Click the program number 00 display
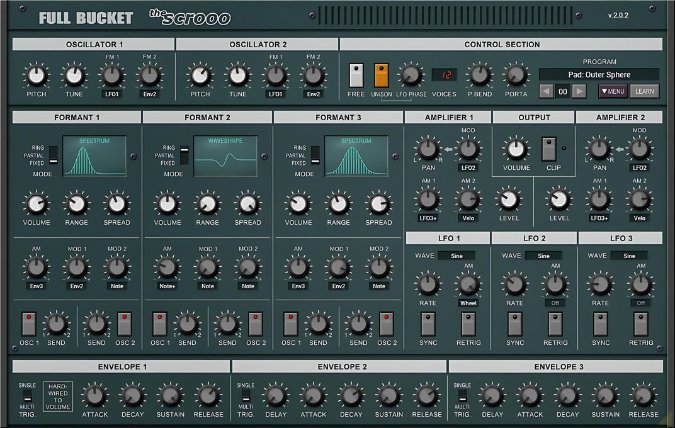The image size is (675, 428). [x=563, y=91]
